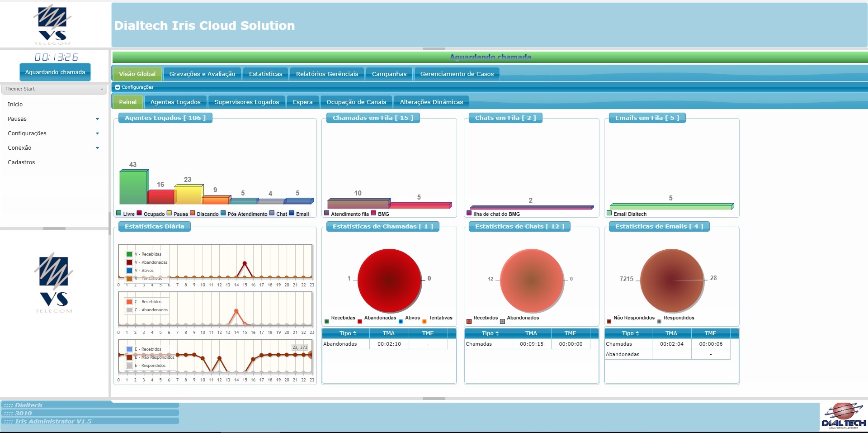Sort Chats table by Tipo column
868x433 pixels.
(488, 333)
